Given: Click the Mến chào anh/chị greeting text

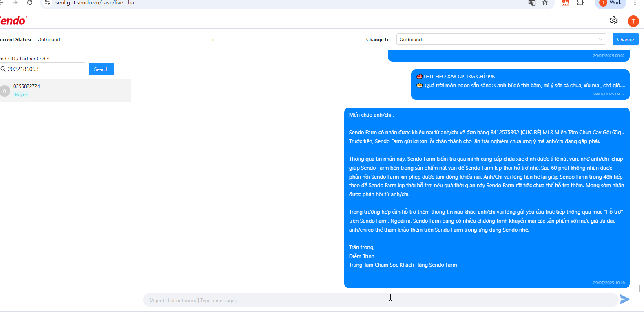Looking at the screenshot, I should [371, 115].
